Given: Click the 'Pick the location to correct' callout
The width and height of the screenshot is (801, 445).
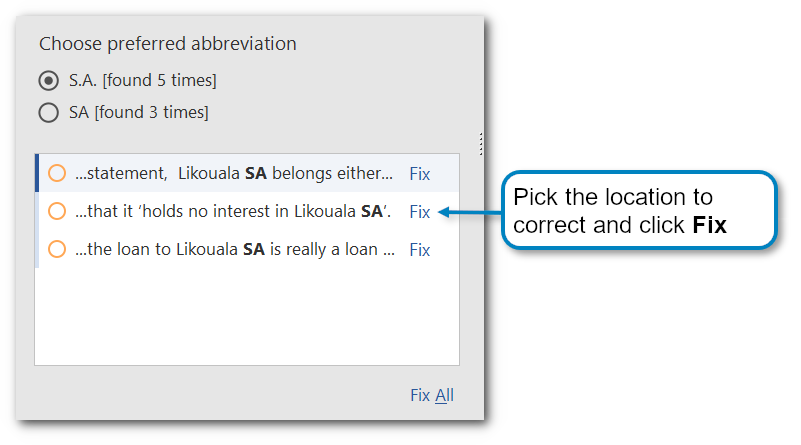Looking at the screenshot, I should (x=638, y=210).
